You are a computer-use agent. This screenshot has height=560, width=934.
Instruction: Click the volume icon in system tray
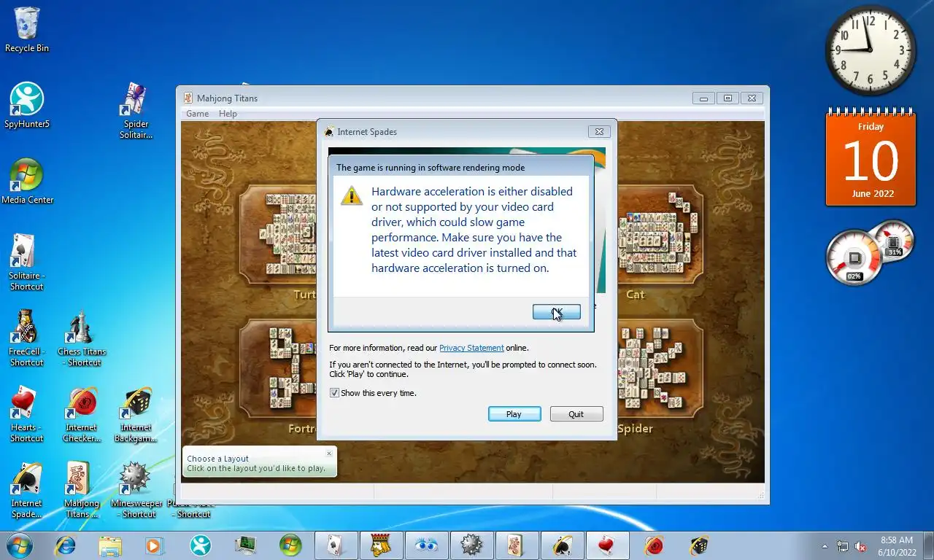click(860, 546)
